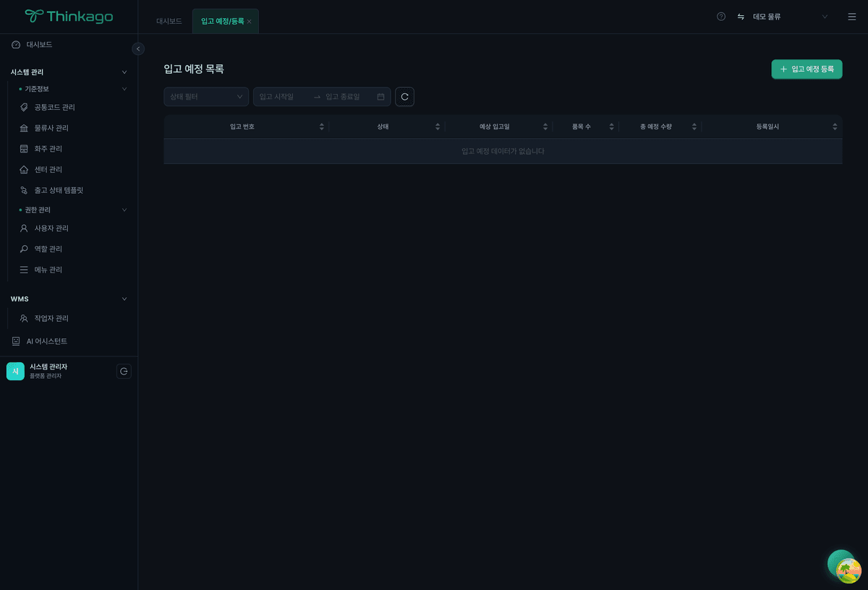Click the 입고 시작일 date field
The image size is (868, 590).
pyautogui.click(x=282, y=97)
